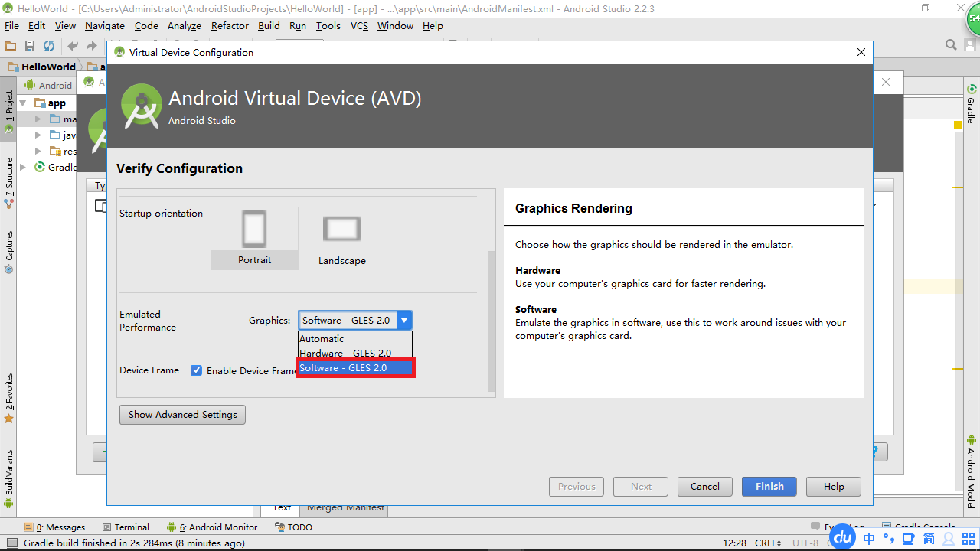
Task: Click the CRLF line separator status entry
Action: tap(767, 543)
